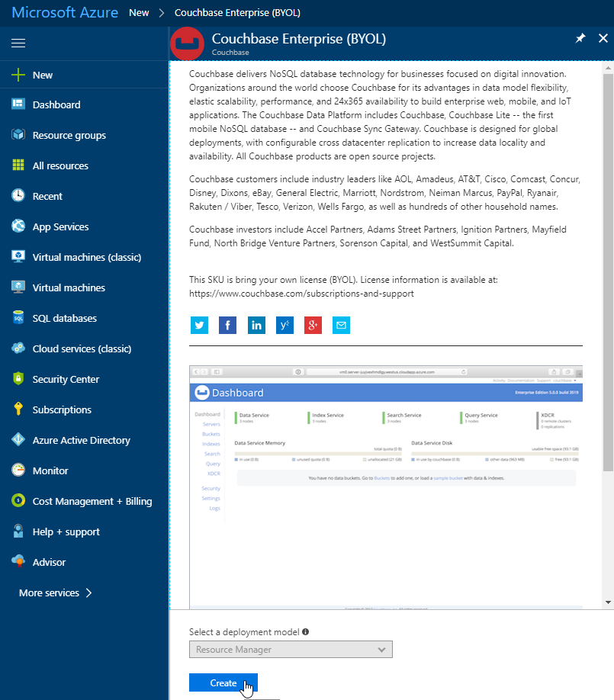Click the All resources label

tap(60, 165)
